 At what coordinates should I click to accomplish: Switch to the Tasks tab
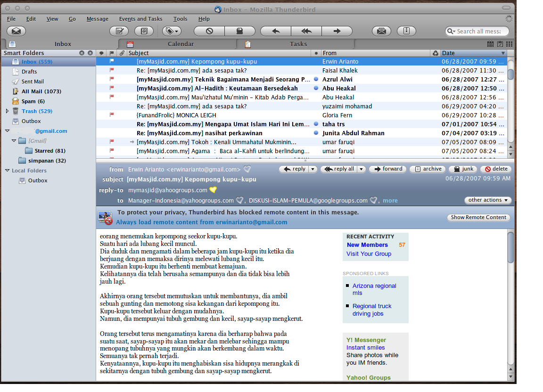click(x=296, y=44)
